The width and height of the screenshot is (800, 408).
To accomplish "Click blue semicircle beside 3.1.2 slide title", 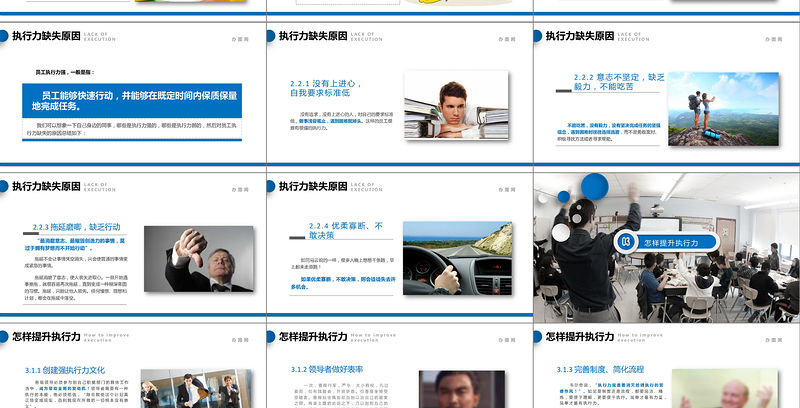I will 270,337.
